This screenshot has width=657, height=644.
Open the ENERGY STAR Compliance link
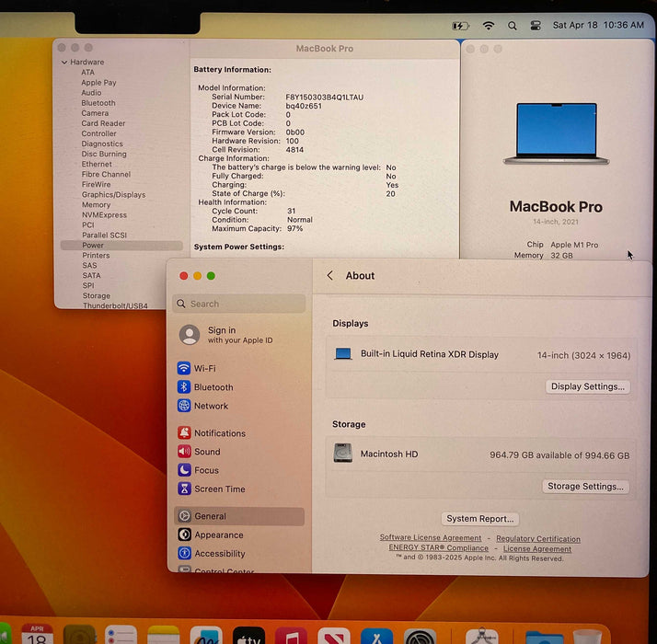pyautogui.click(x=438, y=547)
